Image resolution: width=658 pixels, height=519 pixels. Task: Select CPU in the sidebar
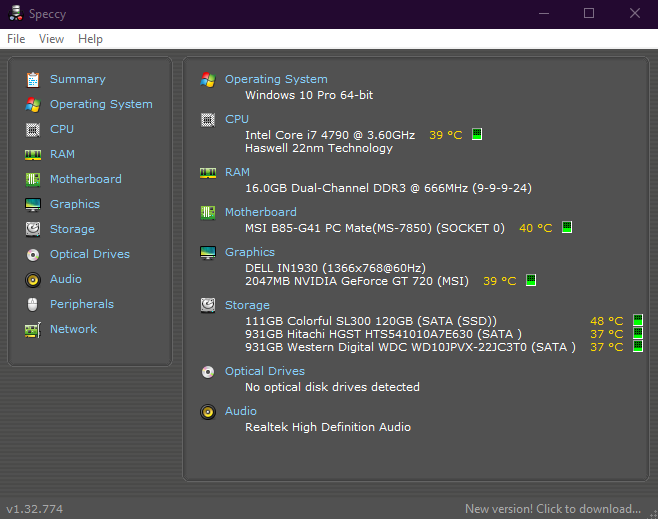click(x=62, y=129)
